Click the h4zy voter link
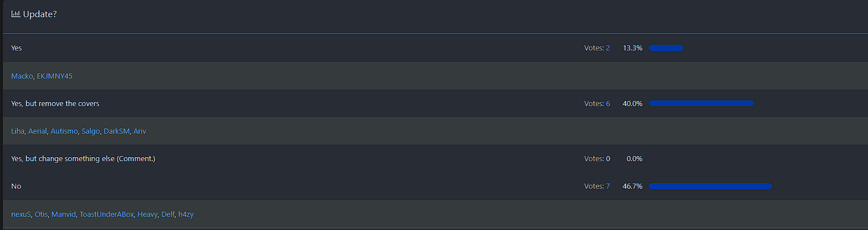 [186, 215]
